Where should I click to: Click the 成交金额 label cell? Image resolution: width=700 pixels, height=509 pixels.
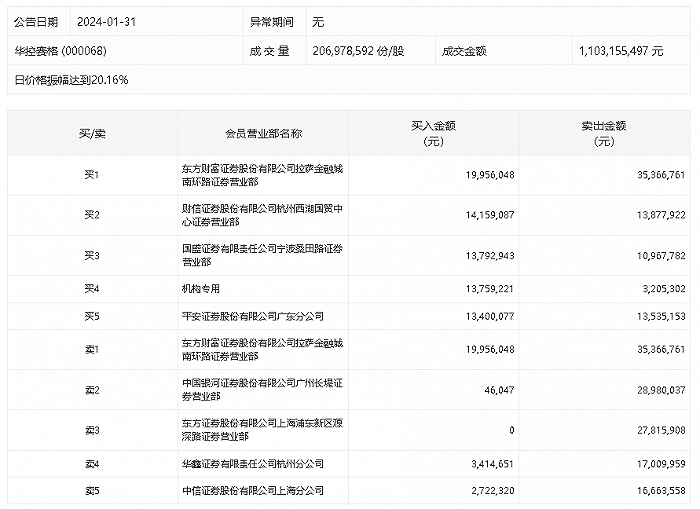[x=464, y=51]
